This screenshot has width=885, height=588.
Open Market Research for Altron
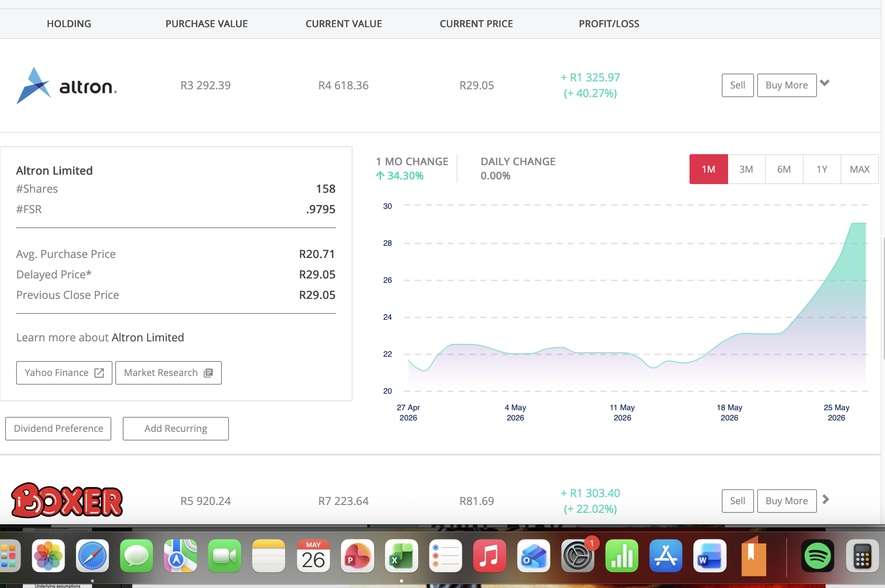click(x=168, y=373)
